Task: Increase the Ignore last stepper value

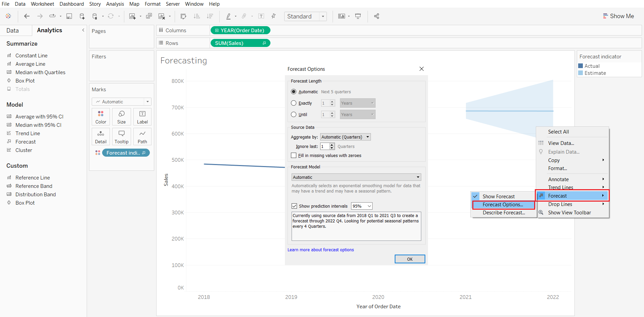Action: point(332,145)
